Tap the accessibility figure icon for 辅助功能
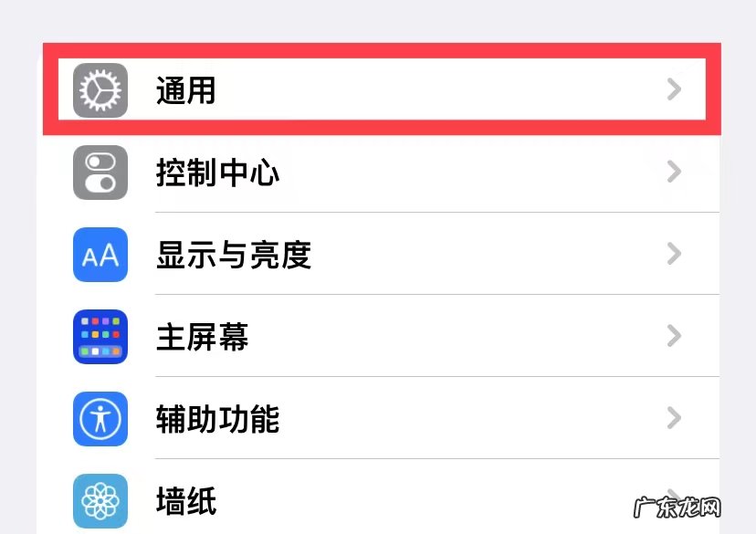The image size is (756, 534). [x=100, y=418]
